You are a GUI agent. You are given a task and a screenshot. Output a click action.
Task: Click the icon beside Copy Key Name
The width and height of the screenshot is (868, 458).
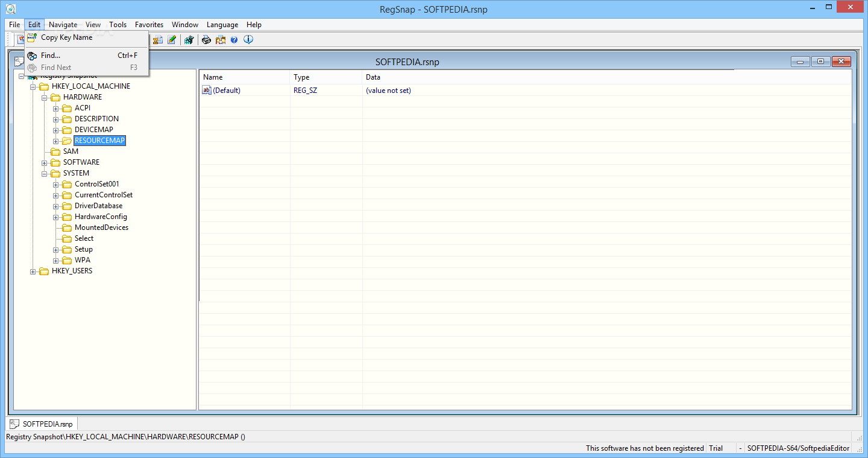32,37
